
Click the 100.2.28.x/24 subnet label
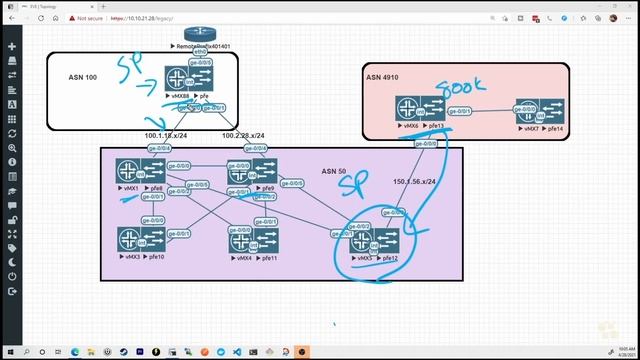point(243,136)
